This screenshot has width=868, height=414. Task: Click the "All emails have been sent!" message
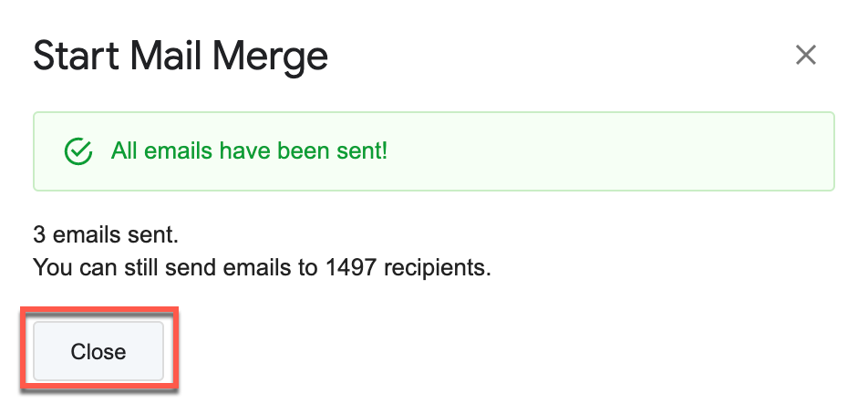point(249,151)
